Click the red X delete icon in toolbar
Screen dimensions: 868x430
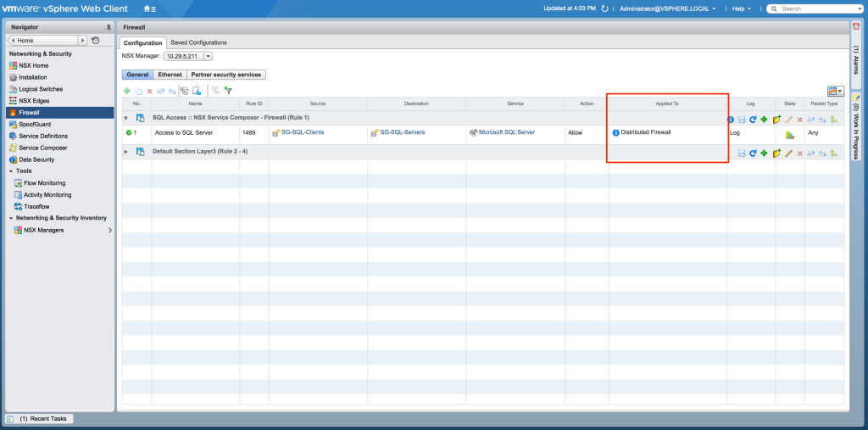(149, 92)
